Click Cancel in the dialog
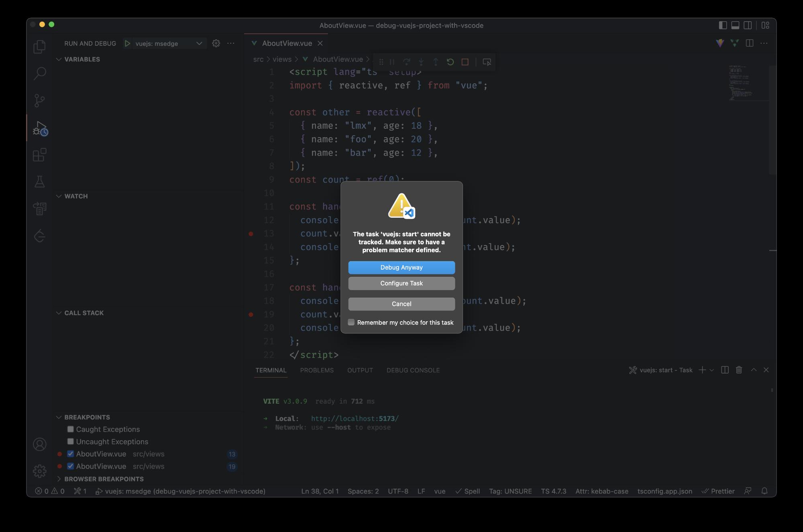Viewport: 803px width, 532px height. click(401, 304)
